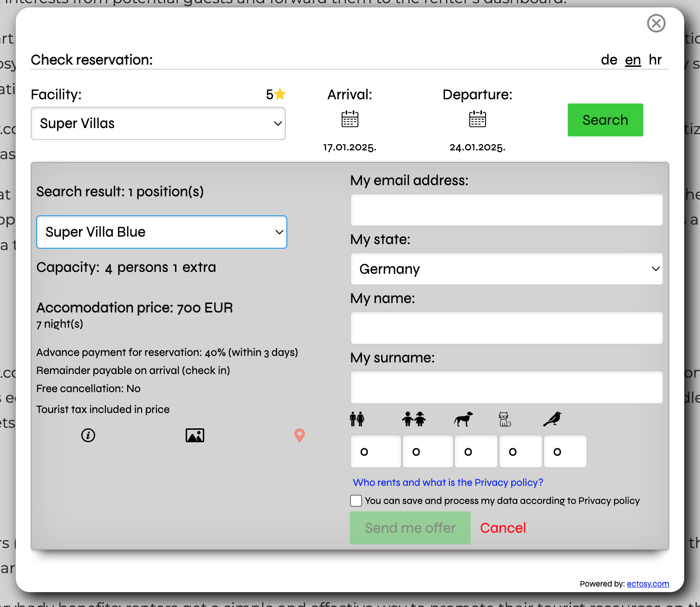
Task: Expand the My state dropdown showing Germany
Action: coord(506,269)
